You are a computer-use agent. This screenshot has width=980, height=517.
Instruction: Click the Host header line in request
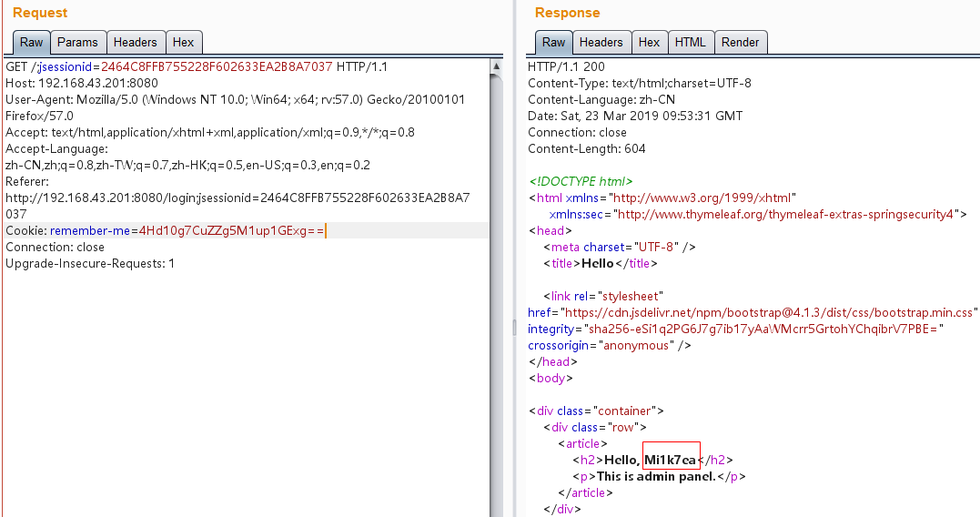tap(68, 84)
